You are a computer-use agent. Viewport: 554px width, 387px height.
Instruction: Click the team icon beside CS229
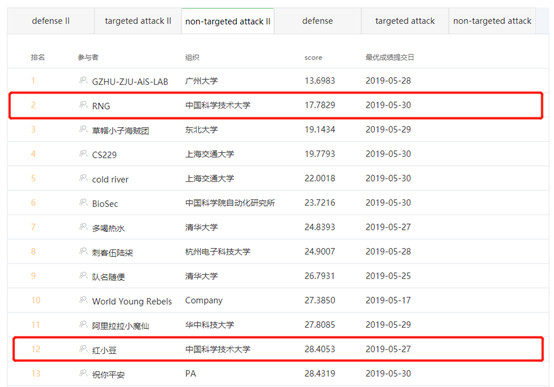83,153
